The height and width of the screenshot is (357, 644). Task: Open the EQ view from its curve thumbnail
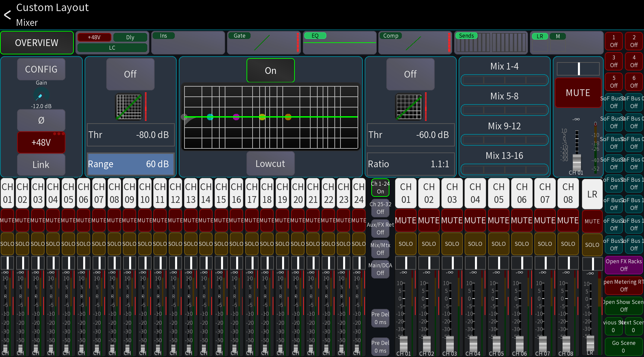pyautogui.click(x=340, y=43)
